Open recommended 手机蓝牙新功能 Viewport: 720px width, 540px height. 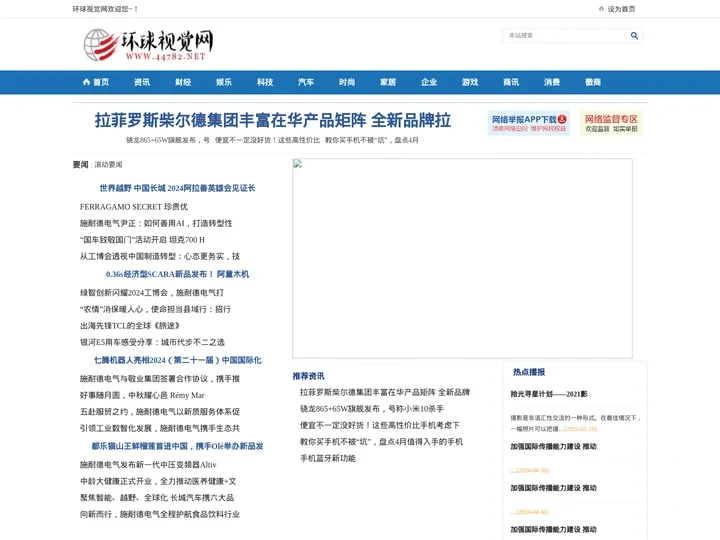[328, 458]
